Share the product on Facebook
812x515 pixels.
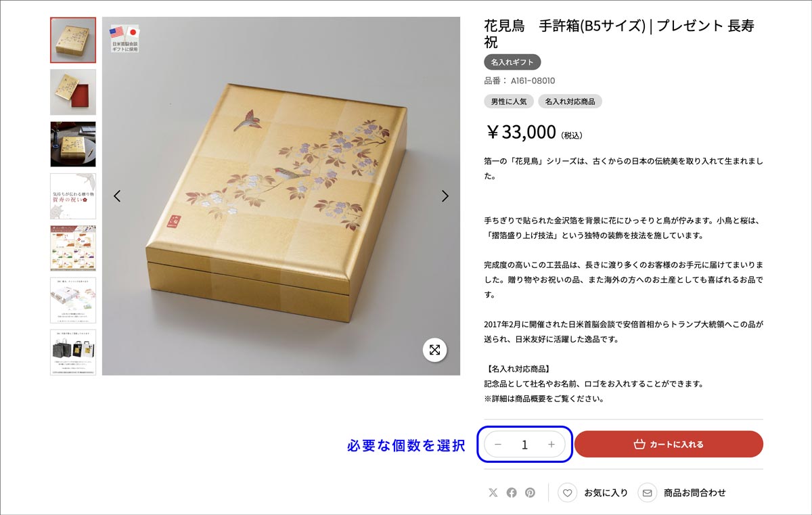(x=512, y=493)
